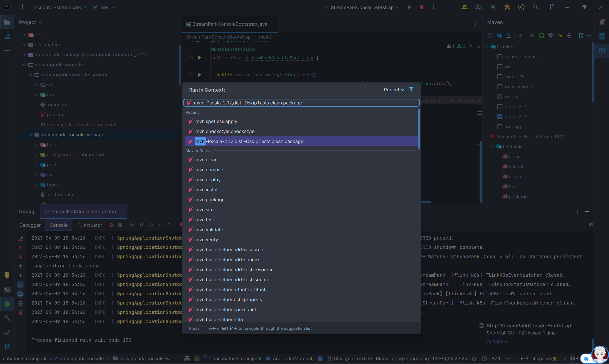This screenshot has height=364, width=609.
Task: Select the mvn install goal
Action: click(x=207, y=190)
